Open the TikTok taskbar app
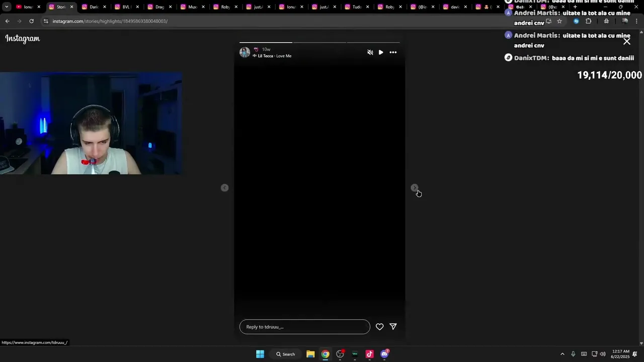This screenshot has height=362, width=644. (x=369, y=354)
